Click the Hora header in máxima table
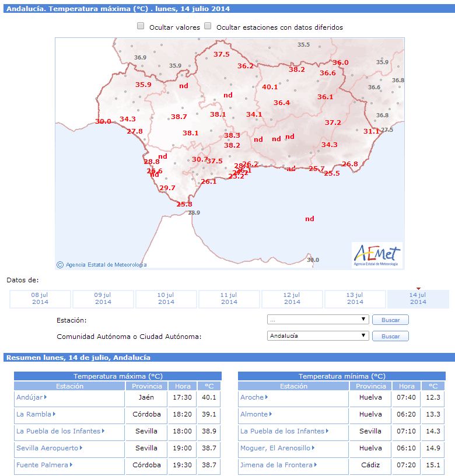Screen dimensions: 455x476 tap(183, 386)
